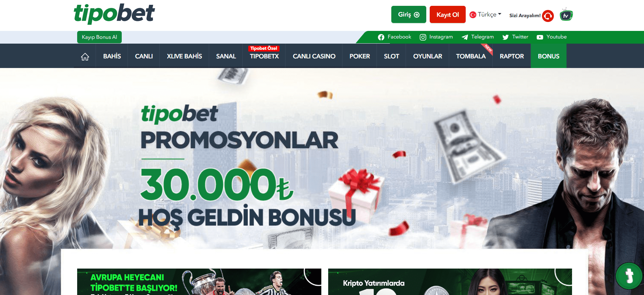Click the Sizi Arayalım phone icon
Screen dimensions: 644x295
[548, 16]
